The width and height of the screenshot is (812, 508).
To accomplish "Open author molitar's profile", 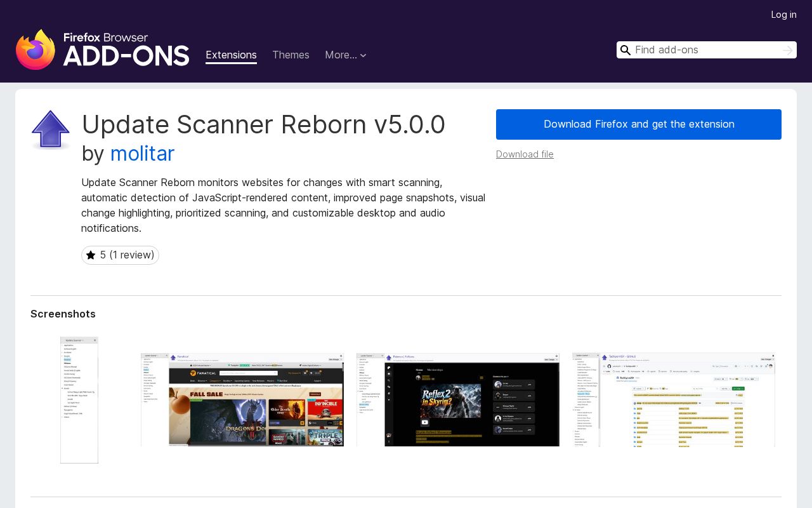I will click(142, 154).
